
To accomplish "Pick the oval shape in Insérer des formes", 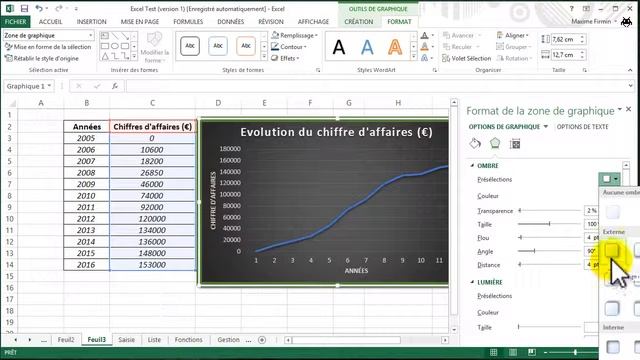I will tap(115, 46).
